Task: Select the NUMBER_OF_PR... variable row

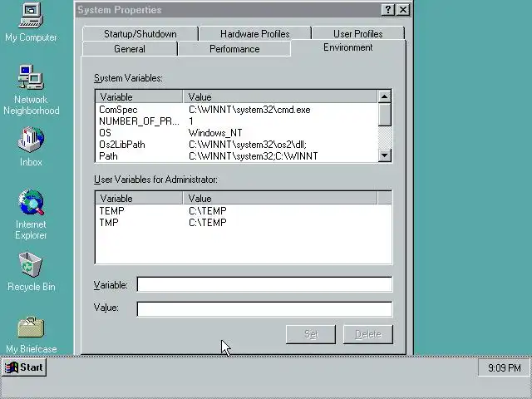Action: tap(236, 121)
